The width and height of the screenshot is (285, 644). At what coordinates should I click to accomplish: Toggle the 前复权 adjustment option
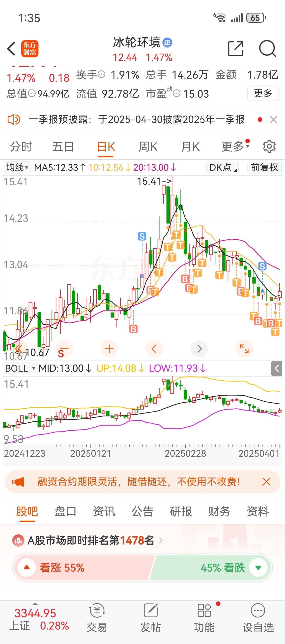click(x=264, y=167)
